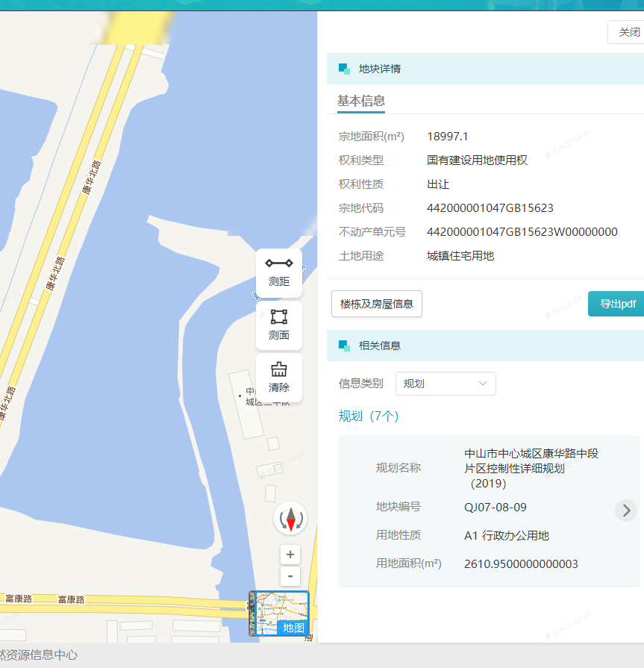
Task: Click the 地块详情 header icon
Action: (x=344, y=69)
